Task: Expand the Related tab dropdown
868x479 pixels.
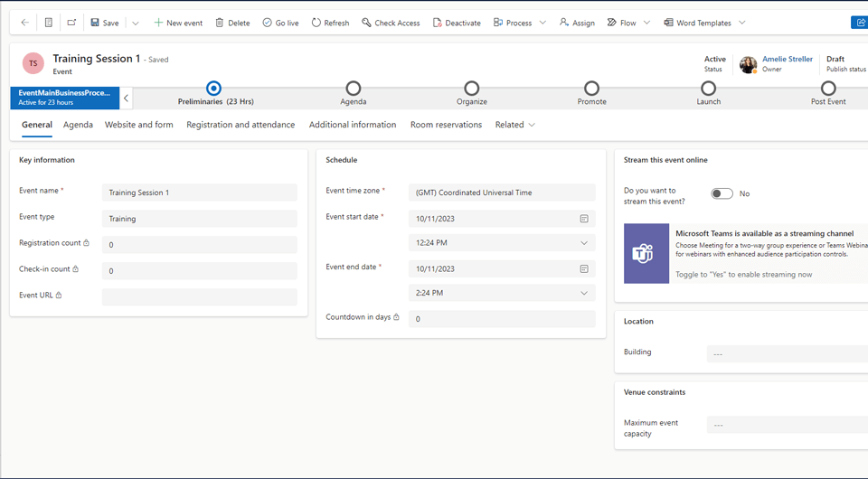Action: tap(515, 125)
